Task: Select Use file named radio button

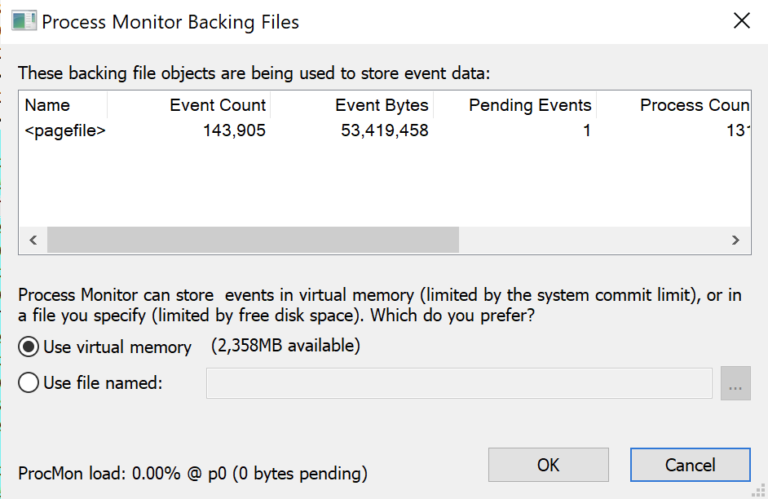Action: [x=30, y=382]
